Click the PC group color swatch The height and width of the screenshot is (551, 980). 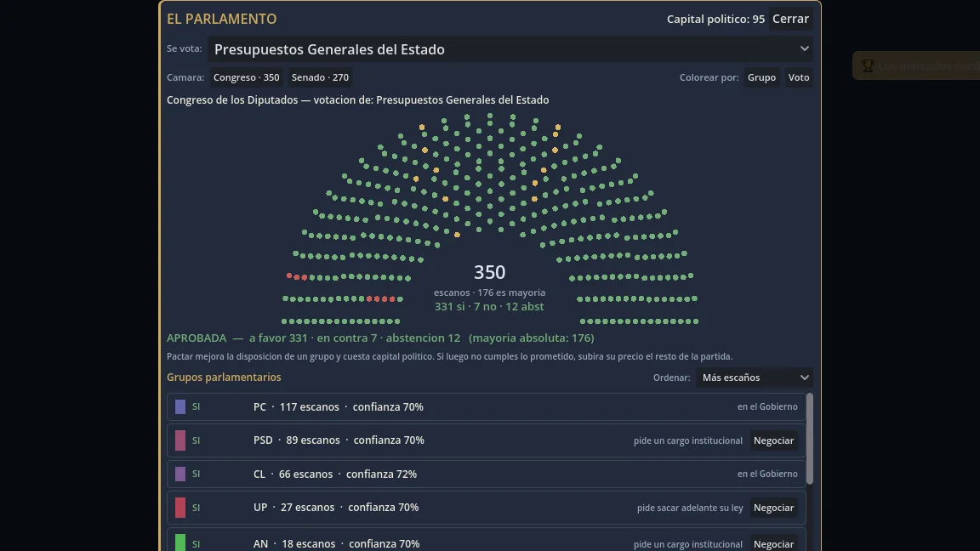[180, 406]
